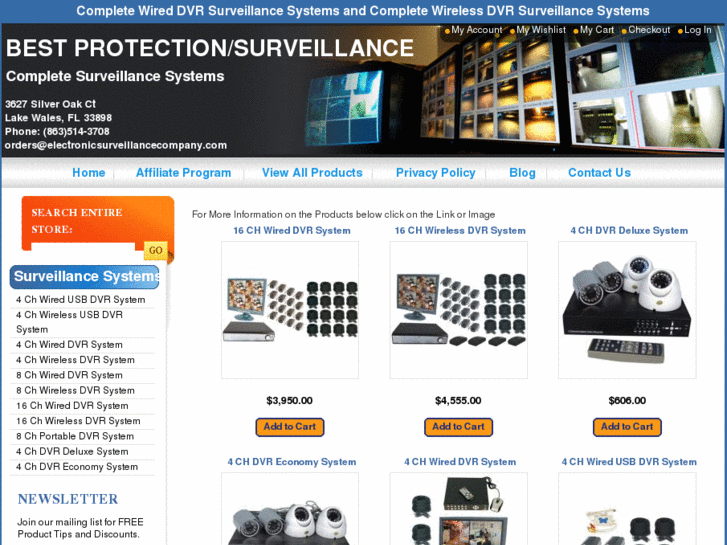Open the Contact Us page
727x545 pixels.
tap(599, 173)
